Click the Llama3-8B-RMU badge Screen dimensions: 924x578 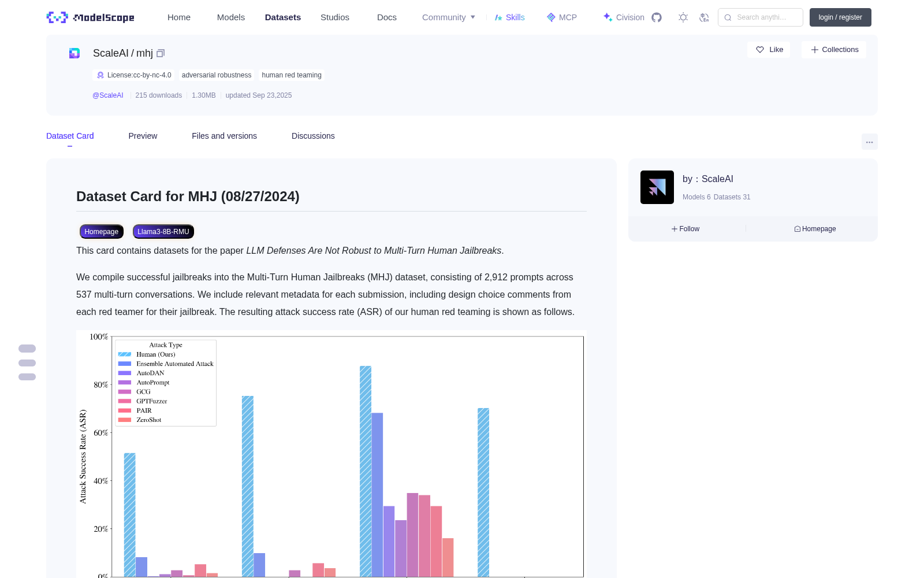coord(163,232)
